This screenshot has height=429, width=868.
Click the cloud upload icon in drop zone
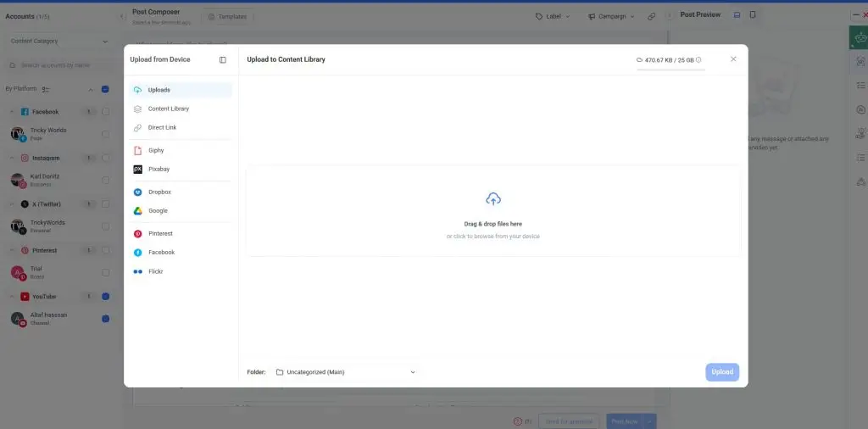pyautogui.click(x=493, y=199)
